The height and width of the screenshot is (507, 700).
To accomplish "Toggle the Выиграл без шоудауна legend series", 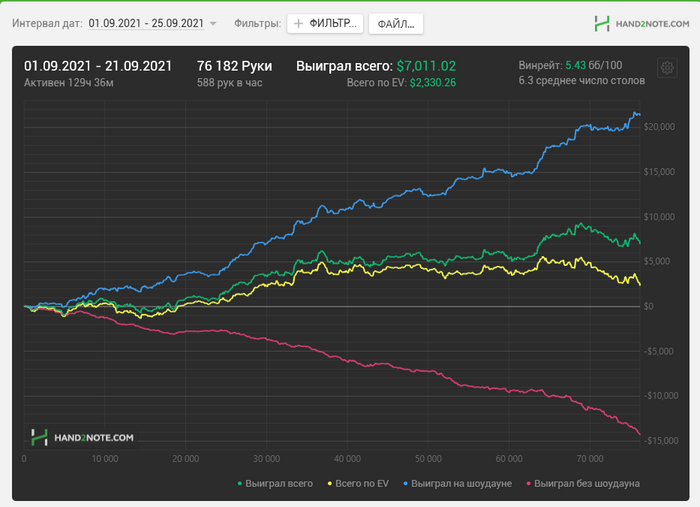I will (583, 483).
